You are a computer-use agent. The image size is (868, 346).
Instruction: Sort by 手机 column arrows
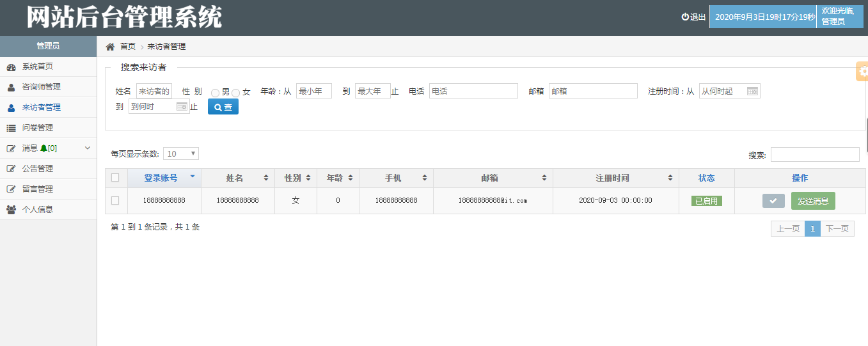click(x=425, y=178)
